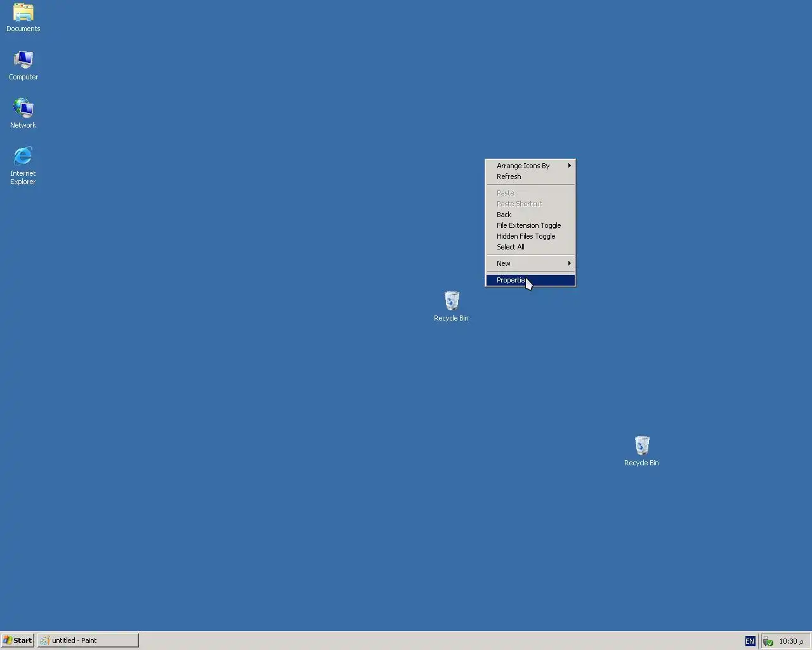Screen dimensions: 812x650
Task: Click the grayed-out Paste Shortcut entry
Action: pyautogui.click(x=530, y=204)
